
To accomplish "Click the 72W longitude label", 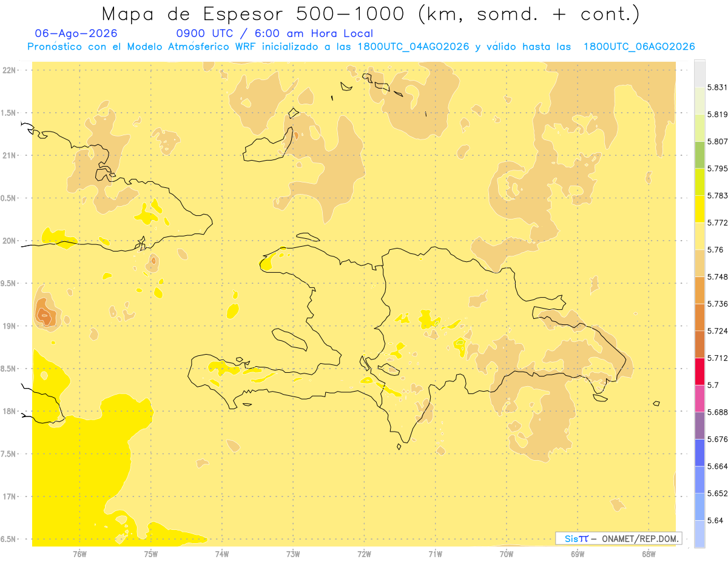I will tap(364, 554).
